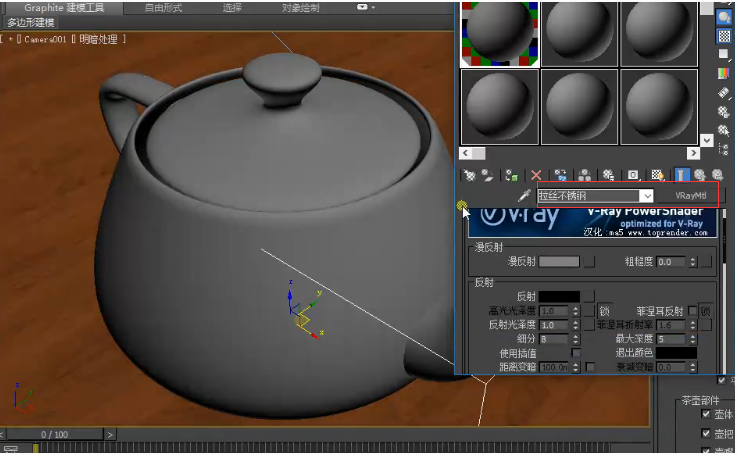Toggle the checkered Background icon
The image size is (737, 455).
coord(724,36)
